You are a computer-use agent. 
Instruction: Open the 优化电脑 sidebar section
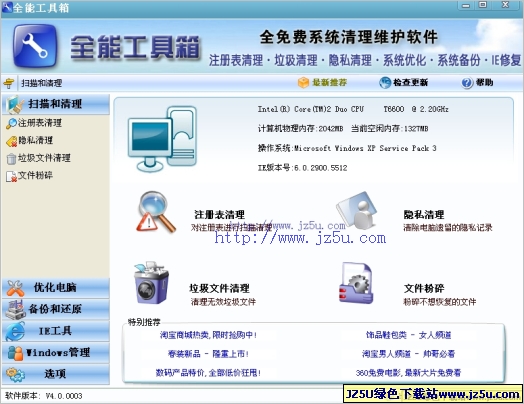coord(56,288)
